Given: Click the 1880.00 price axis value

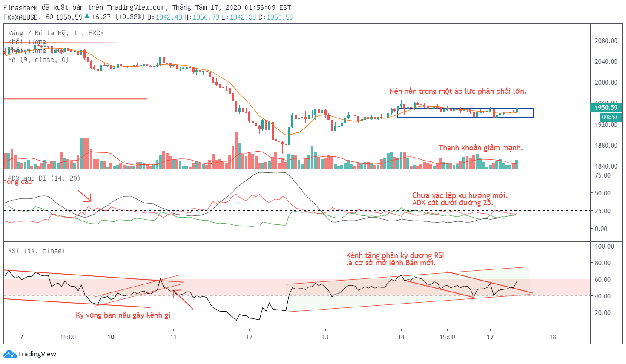Looking at the screenshot, I should coord(606,145).
